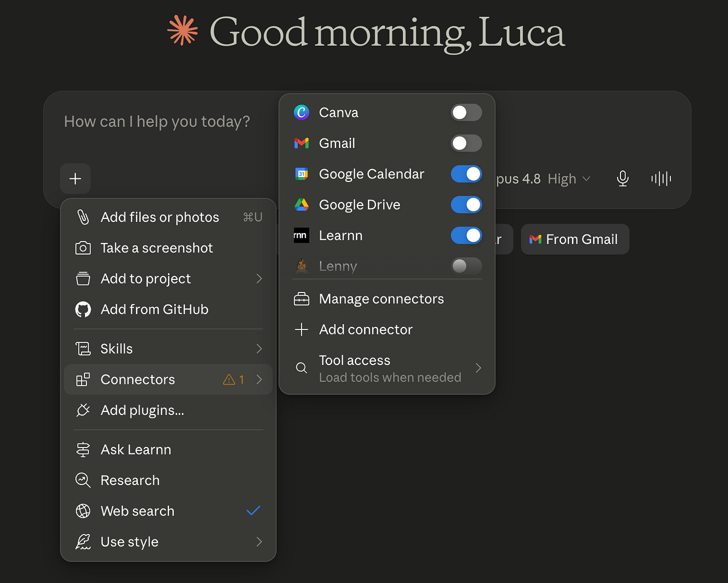
Task: Click the chevron on the Connectors row
Action: pyautogui.click(x=259, y=379)
